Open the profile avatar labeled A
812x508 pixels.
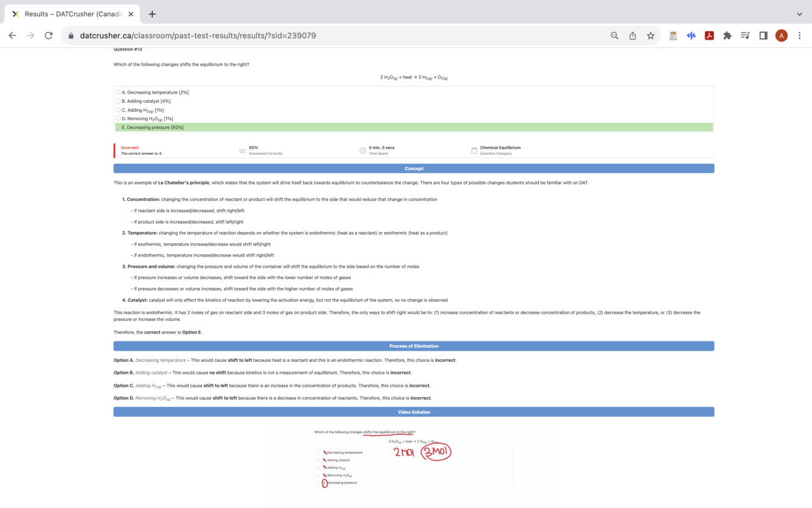click(782, 35)
